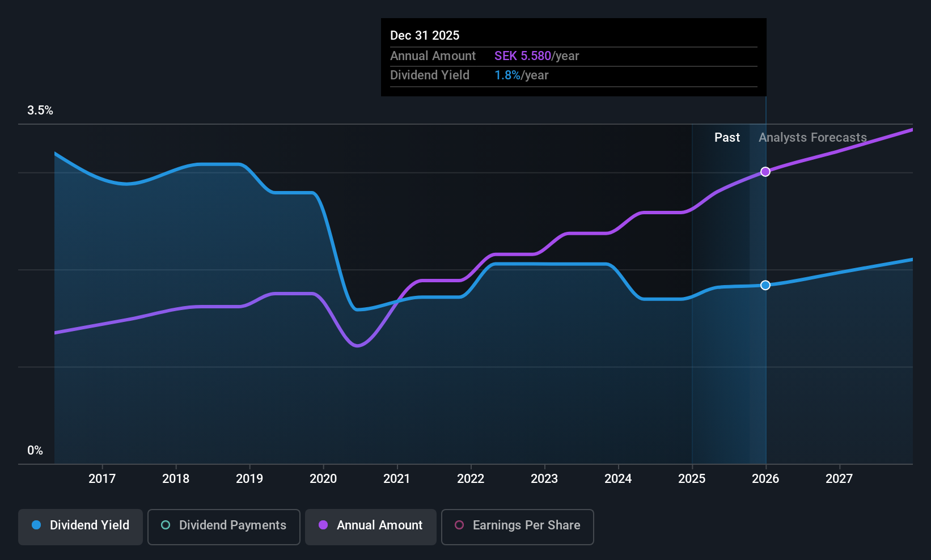931x560 pixels.
Task: Click the pink Earnings Per Share circle
Action: click(459, 525)
